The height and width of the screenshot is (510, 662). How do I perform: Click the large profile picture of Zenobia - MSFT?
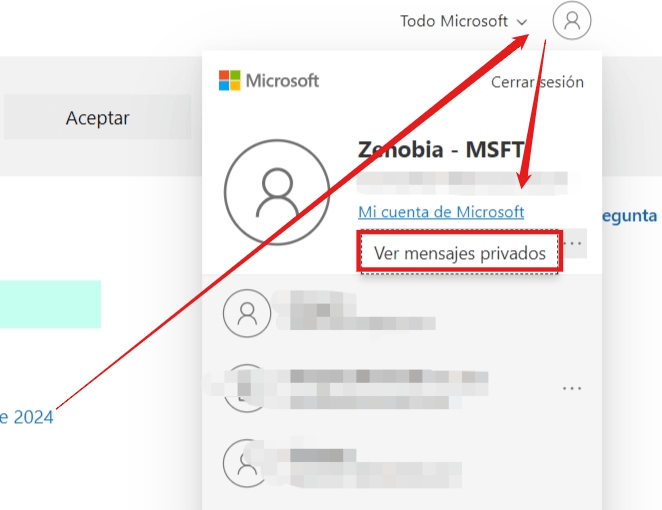pos(277,192)
